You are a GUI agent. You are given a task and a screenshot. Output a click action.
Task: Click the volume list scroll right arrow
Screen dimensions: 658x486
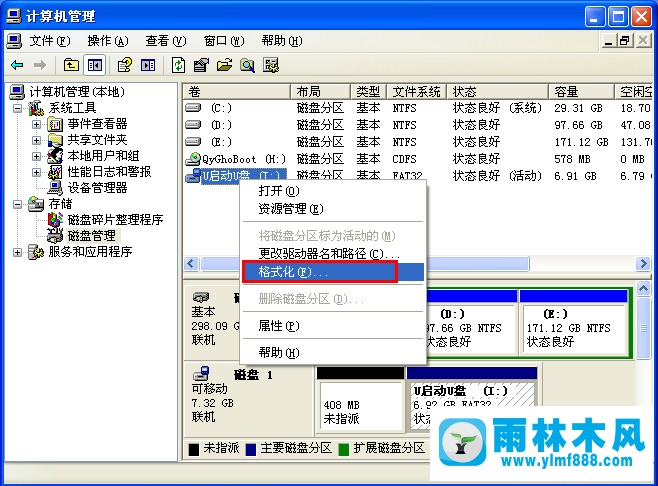pyautogui.click(x=643, y=264)
